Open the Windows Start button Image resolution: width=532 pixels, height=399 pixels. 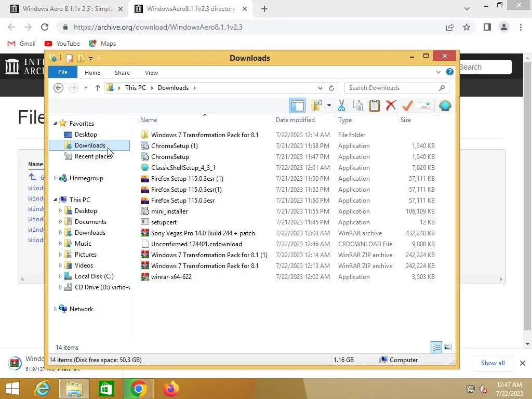pos(12,389)
